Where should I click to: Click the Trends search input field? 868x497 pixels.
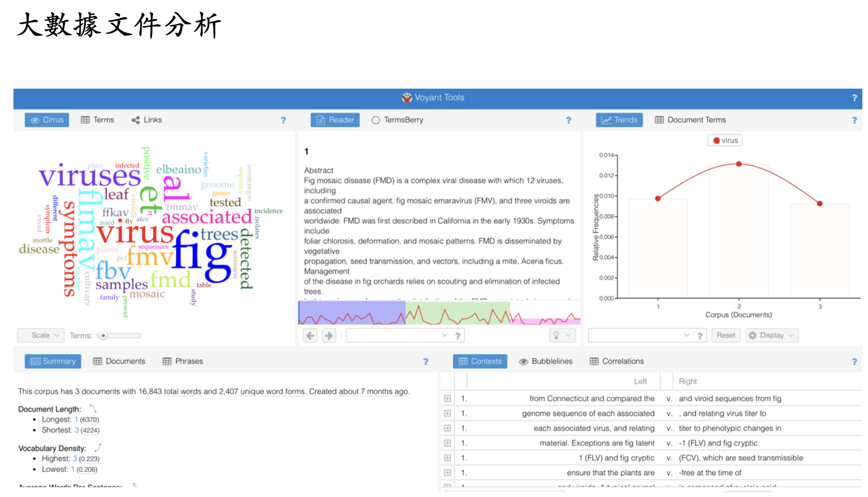(x=635, y=335)
